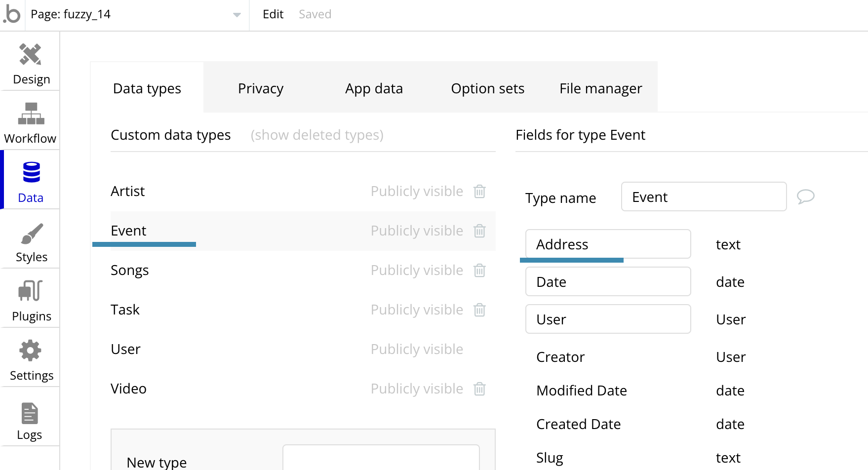Switch to the Option sets tab
The image size is (868, 470).
[487, 88]
